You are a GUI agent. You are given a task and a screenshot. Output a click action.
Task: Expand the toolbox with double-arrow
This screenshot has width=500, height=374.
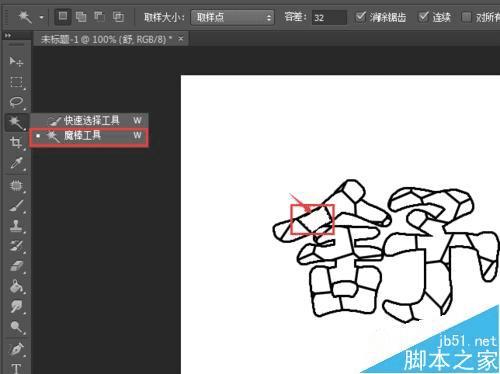[x=8, y=35]
